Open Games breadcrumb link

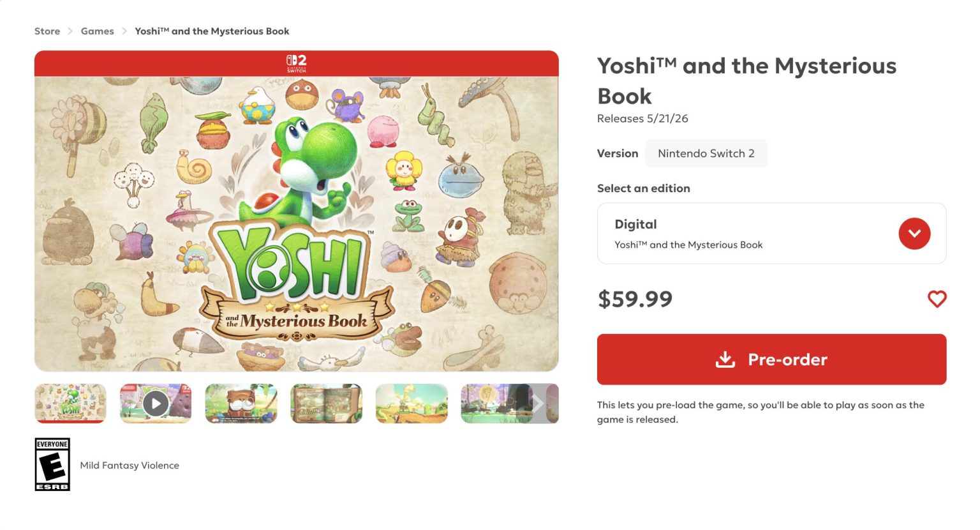click(x=97, y=31)
